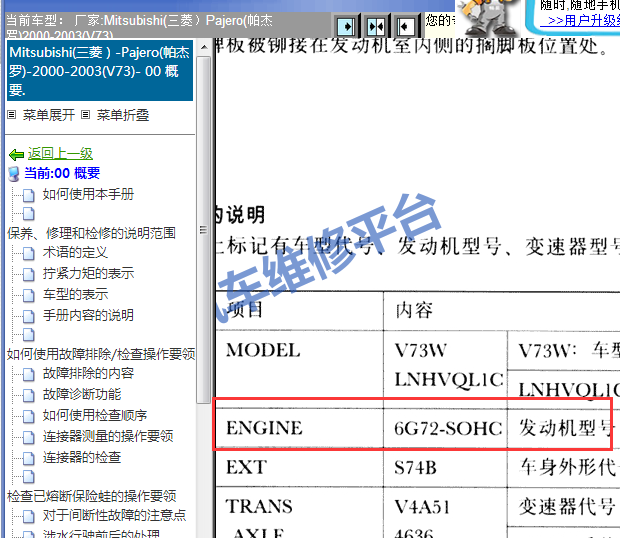Open the 用户升级 link at top right
Image resolution: width=620 pixels, height=538 pixels.
[580, 20]
